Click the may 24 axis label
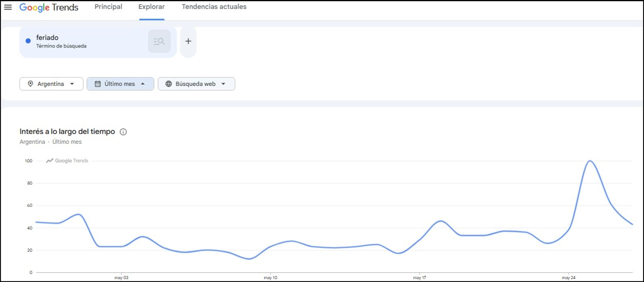 [x=569, y=277]
